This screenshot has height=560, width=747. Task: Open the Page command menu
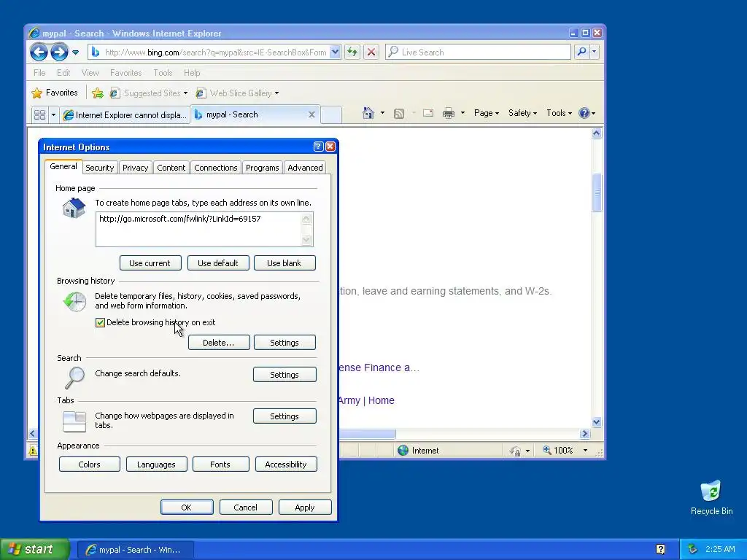(x=487, y=113)
